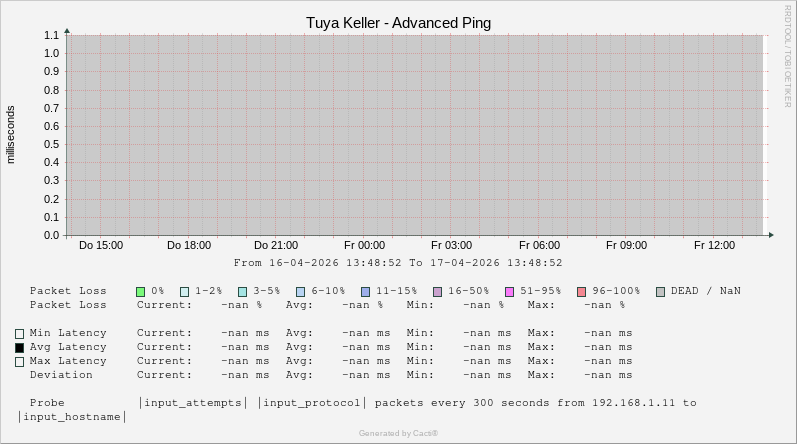
Task: Click the Fr 12:00 time axis label
Action: pos(714,245)
